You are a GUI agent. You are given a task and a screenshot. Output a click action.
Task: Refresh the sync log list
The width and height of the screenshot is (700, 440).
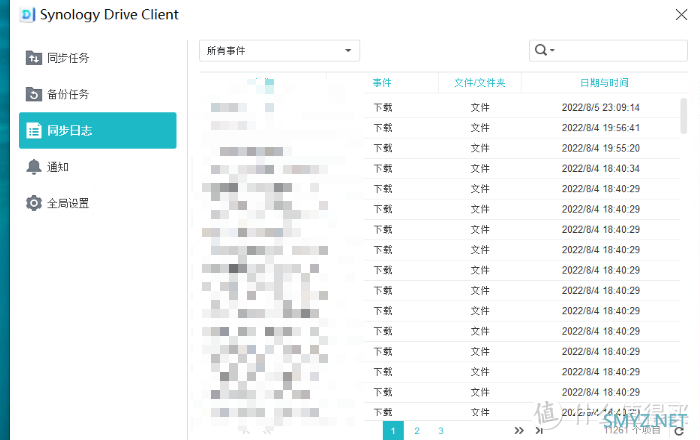pyautogui.click(x=679, y=431)
